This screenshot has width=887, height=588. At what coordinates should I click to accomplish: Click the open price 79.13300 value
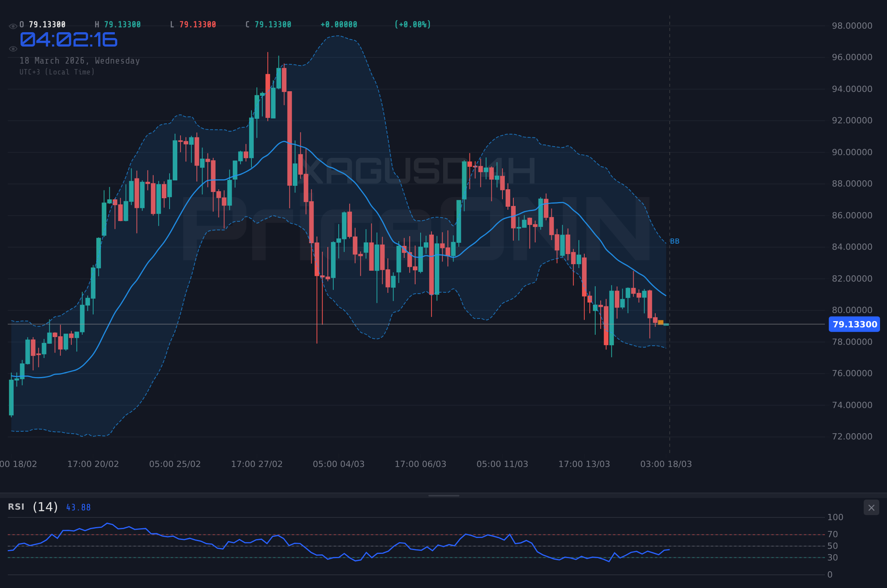coord(47,25)
